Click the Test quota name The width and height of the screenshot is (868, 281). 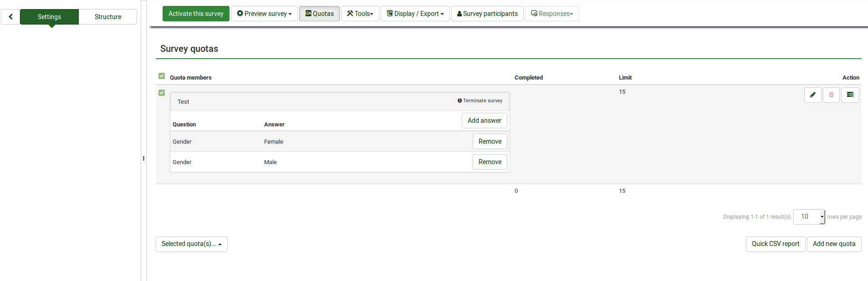[x=183, y=102]
